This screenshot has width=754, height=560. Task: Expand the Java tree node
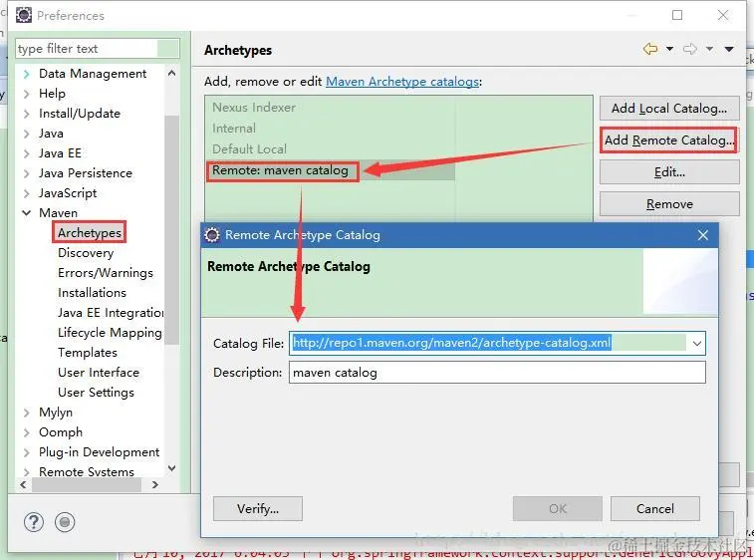(27, 134)
